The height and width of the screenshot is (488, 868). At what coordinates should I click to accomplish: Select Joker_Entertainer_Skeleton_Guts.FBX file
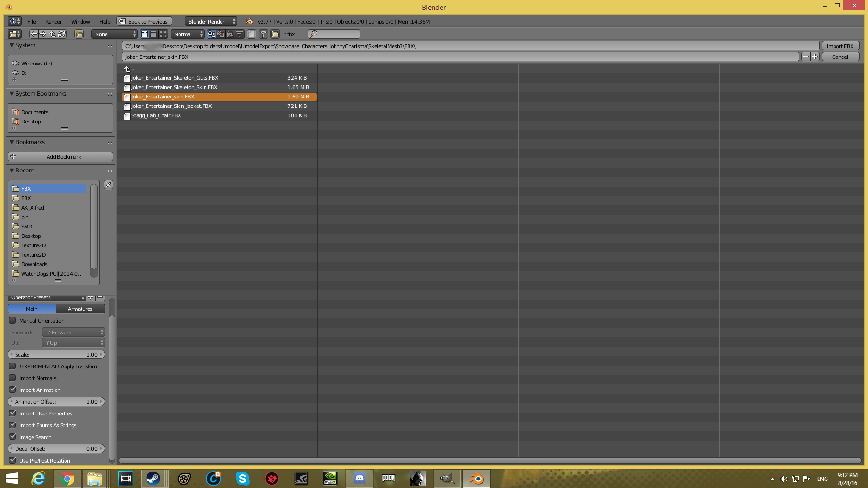pos(219,78)
